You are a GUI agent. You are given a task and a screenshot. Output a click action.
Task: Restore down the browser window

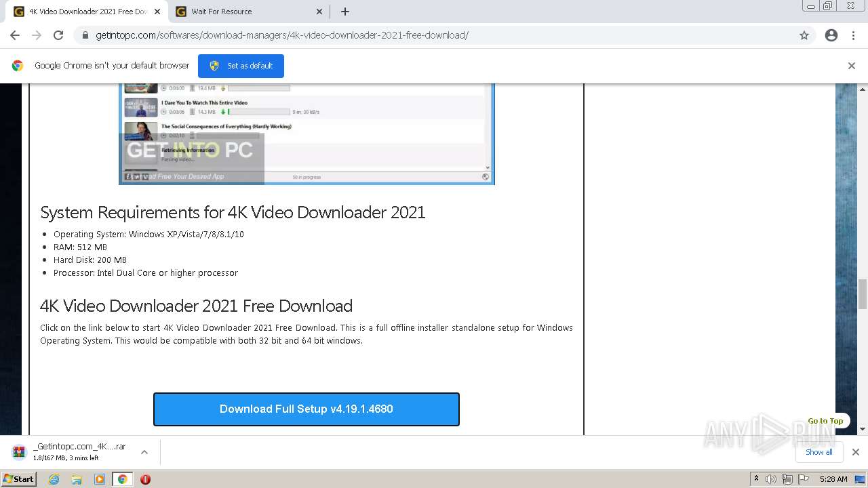click(x=827, y=6)
